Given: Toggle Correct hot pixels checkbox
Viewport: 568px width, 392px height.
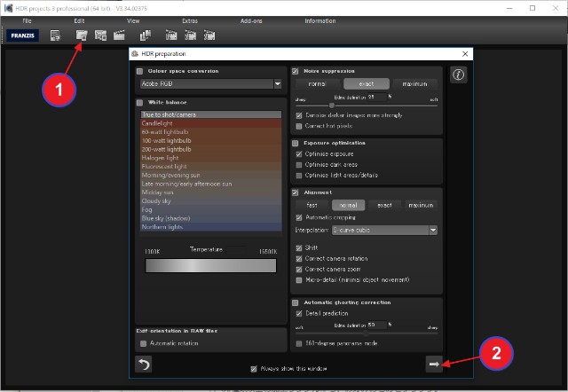Looking at the screenshot, I should pos(298,127).
